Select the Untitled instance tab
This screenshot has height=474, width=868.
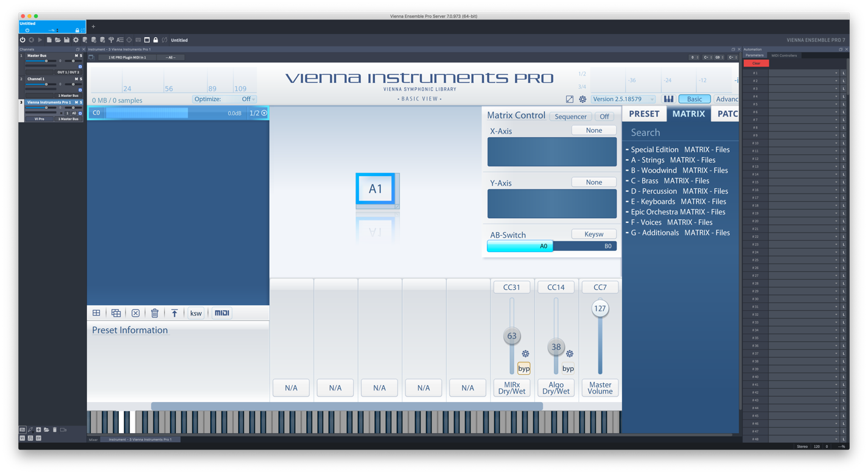tap(52, 27)
